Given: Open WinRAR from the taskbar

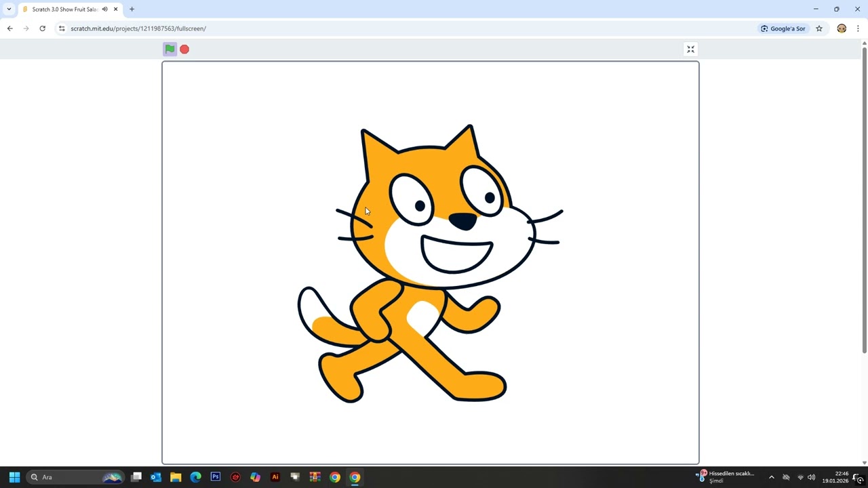Looking at the screenshot, I should pyautogui.click(x=315, y=477).
